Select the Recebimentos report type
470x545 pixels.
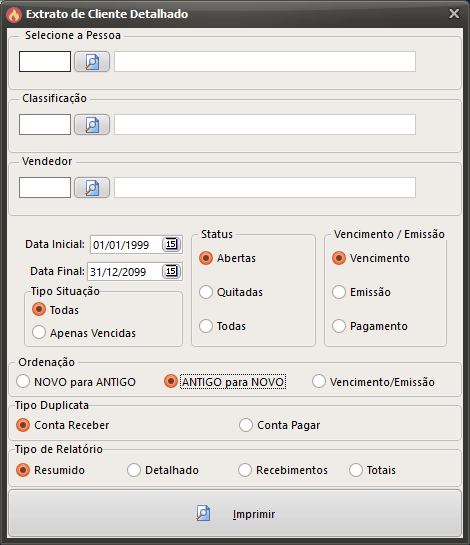(x=283, y=470)
